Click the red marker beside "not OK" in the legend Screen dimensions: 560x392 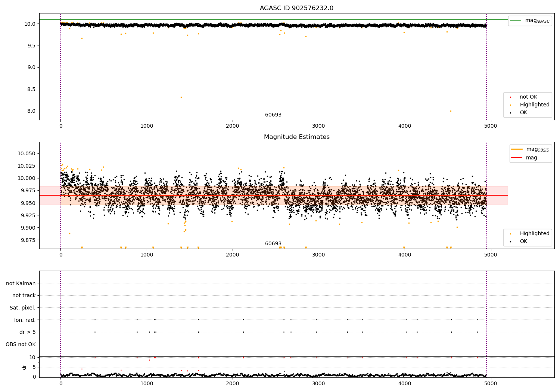coord(510,97)
